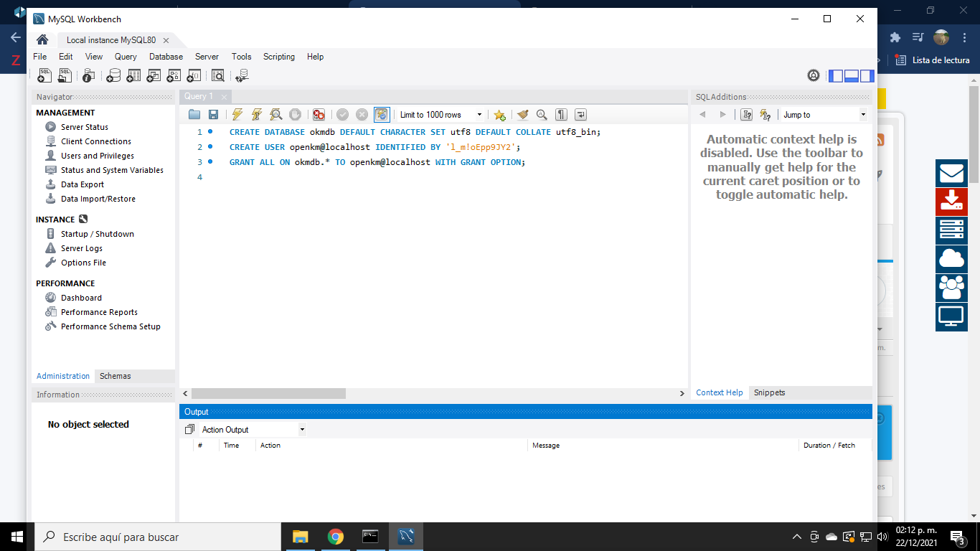980x551 pixels.
Task: Click the home screen icon
Action: pyautogui.click(x=42, y=40)
